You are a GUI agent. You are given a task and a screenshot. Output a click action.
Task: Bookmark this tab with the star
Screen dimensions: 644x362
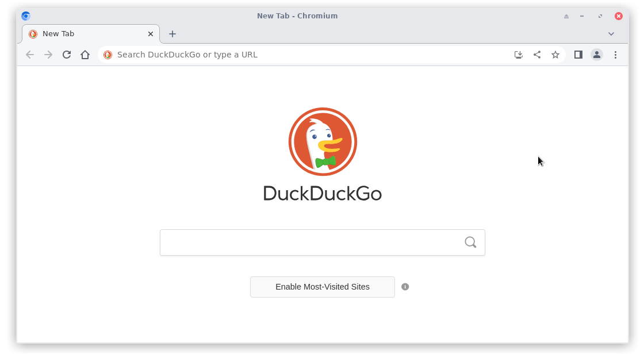click(x=555, y=55)
